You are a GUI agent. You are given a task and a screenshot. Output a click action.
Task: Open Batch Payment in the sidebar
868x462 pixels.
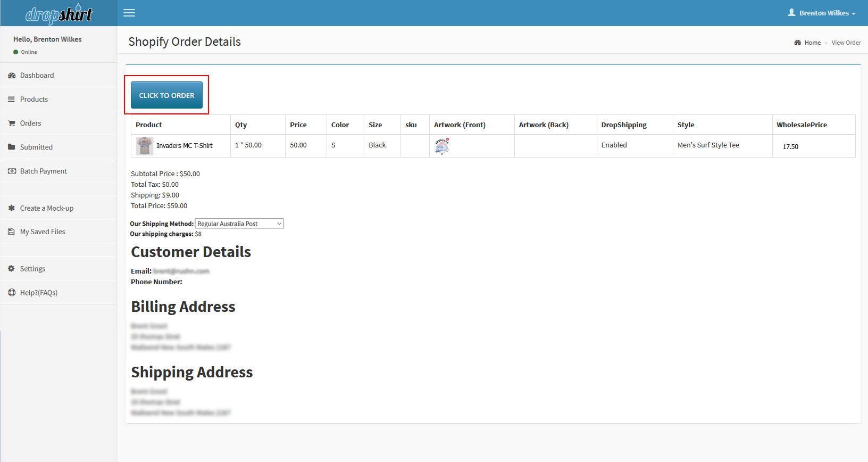(x=59, y=171)
